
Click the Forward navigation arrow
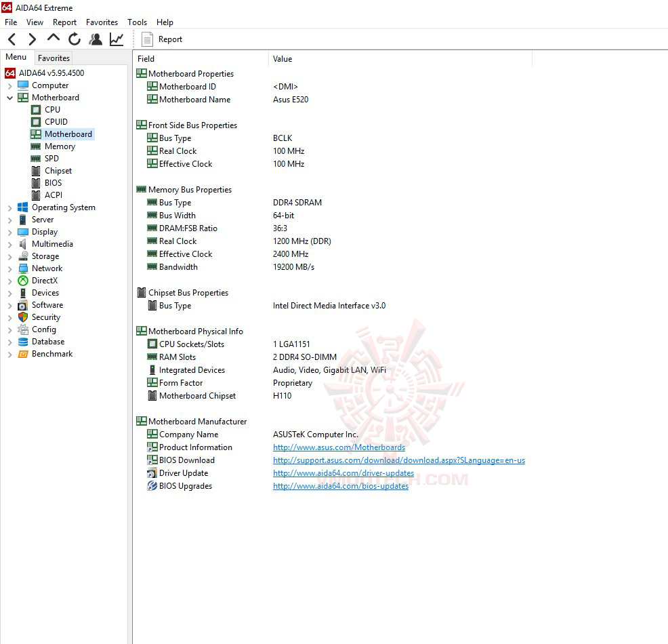point(32,39)
